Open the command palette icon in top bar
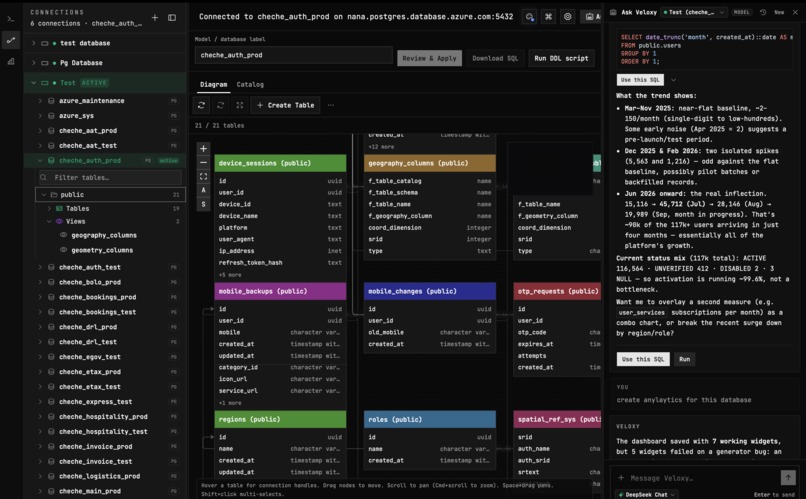This screenshot has height=499, width=806. click(548, 16)
